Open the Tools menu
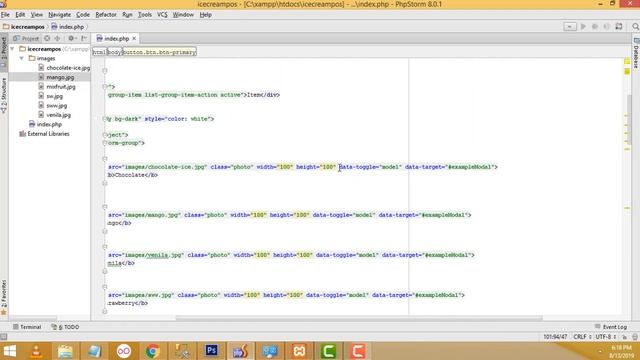Screen dimensions: 640x360 tap(144, 15)
